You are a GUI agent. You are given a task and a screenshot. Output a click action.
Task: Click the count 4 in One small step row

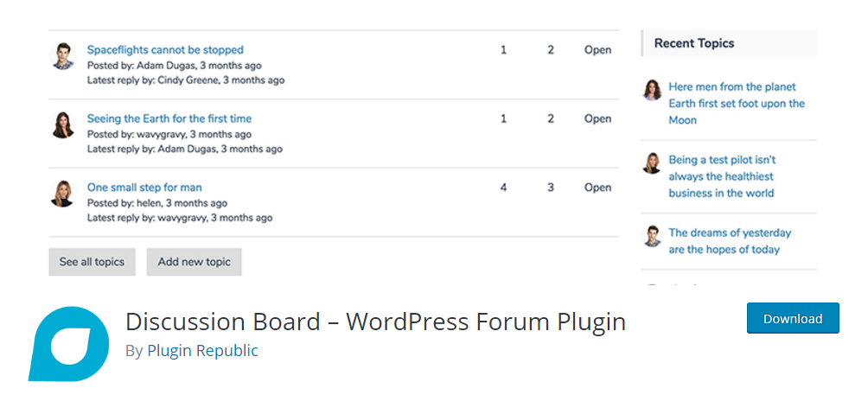point(503,187)
